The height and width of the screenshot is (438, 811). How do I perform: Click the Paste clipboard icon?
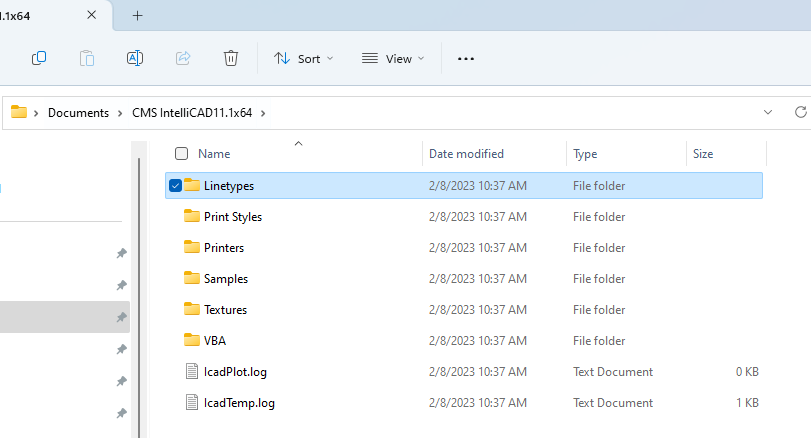87,58
